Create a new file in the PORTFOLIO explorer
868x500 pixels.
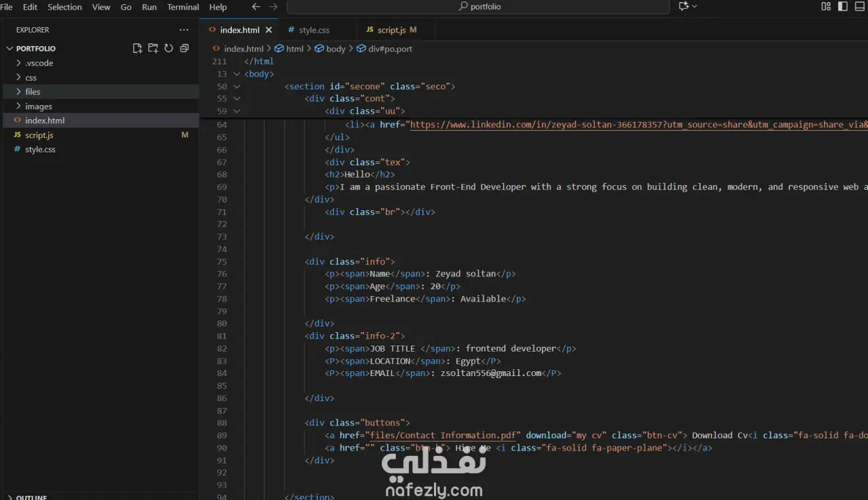(138, 48)
